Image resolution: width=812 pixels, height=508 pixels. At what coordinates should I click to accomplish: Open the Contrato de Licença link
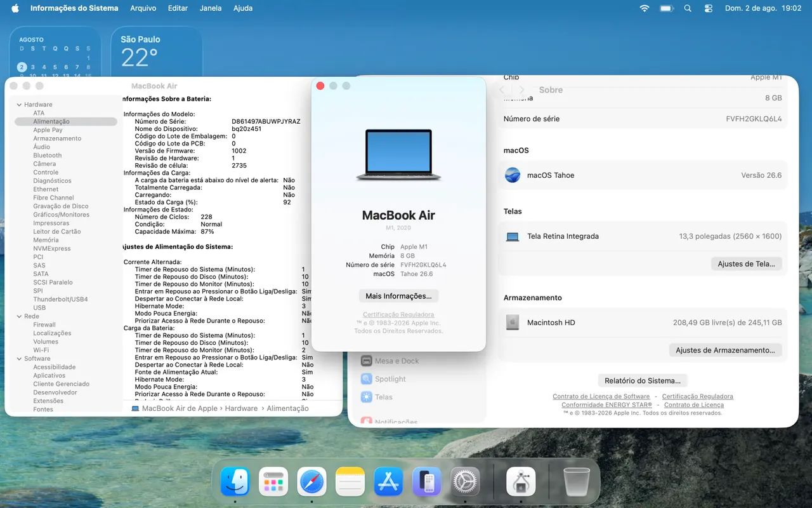(x=694, y=404)
